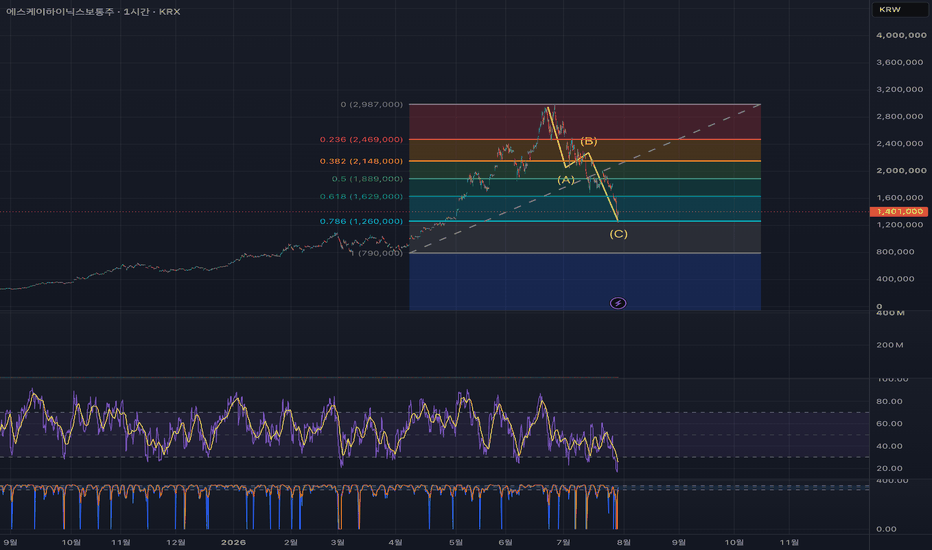Click the 60.00 RSI axis label
The height and width of the screenshot is (550, 932).
pos(889,423)
